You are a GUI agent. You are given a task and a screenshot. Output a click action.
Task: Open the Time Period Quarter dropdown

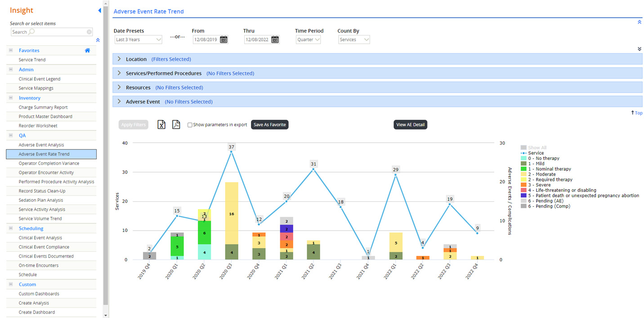pyautogui.click(x=309, y=40)
